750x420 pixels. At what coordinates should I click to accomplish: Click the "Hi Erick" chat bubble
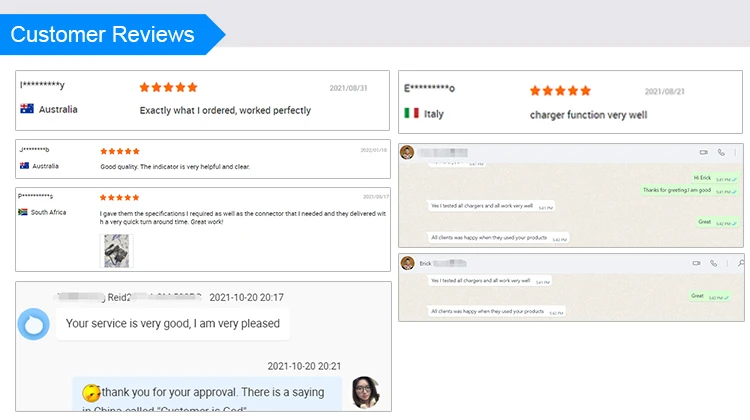coord(716,178)
